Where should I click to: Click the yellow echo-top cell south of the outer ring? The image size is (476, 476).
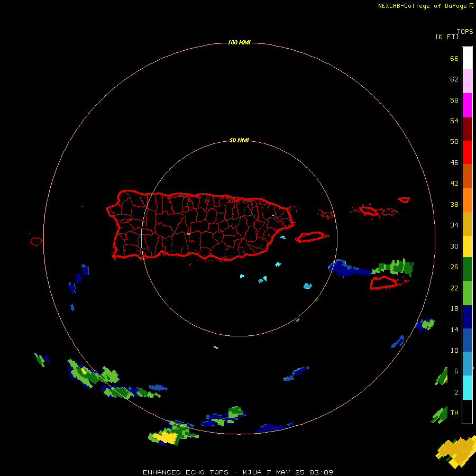[166, 438]
